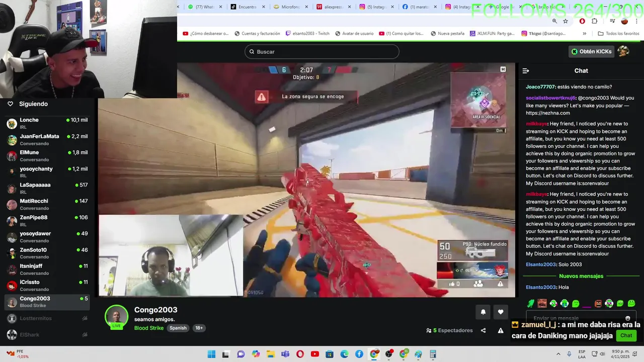Show hidden system tray icons
The width and height of the screenshot is (644, 362).
pos(558,354)
